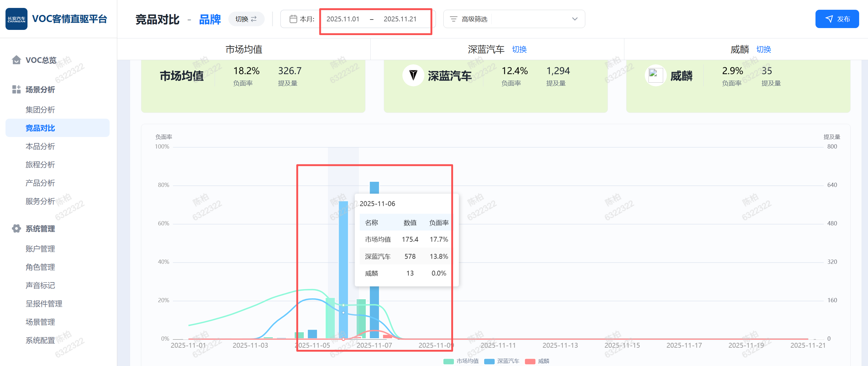Open 产品分析 in the sidebar
This screenshot has width=868, height=366.
click(x=40, y=183)
